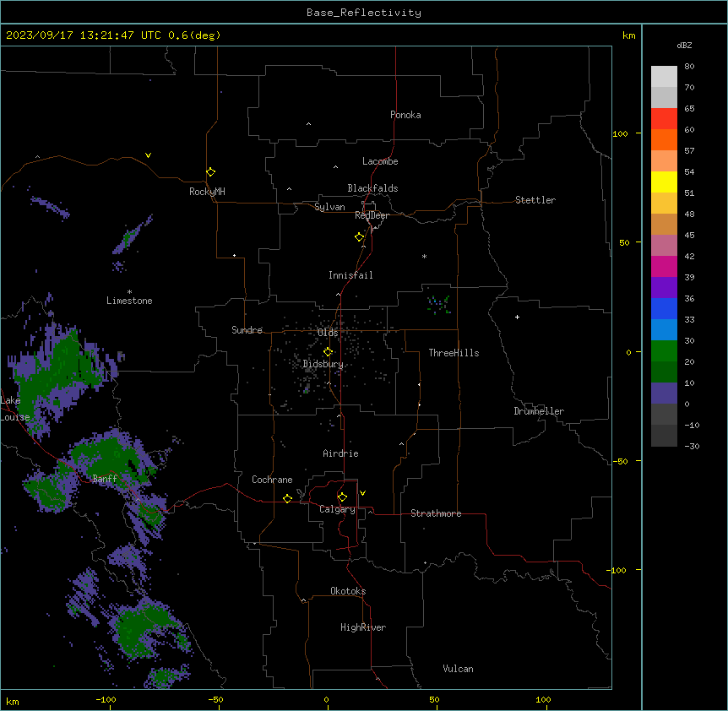Click the Blackfalds city label

point(372,188)
